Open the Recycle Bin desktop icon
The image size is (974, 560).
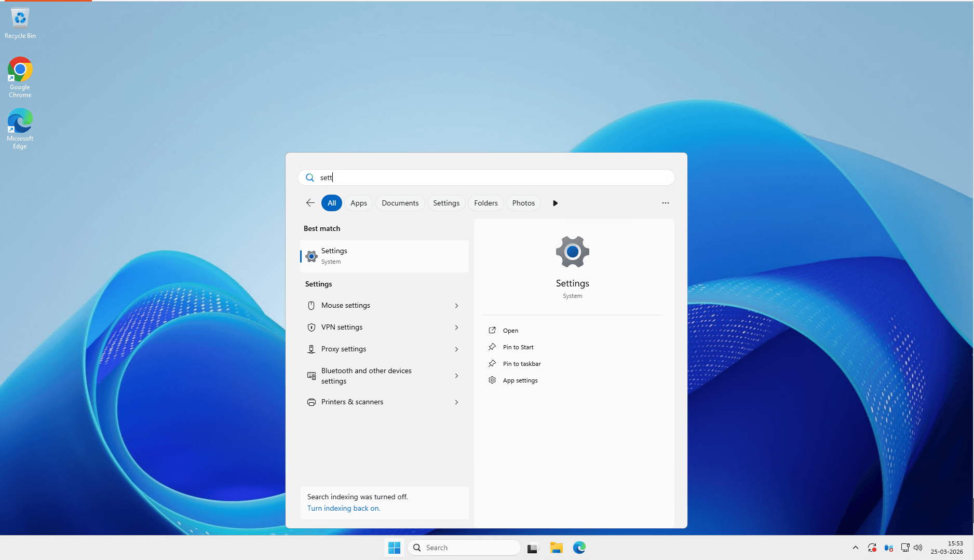[x=20, y=23]
